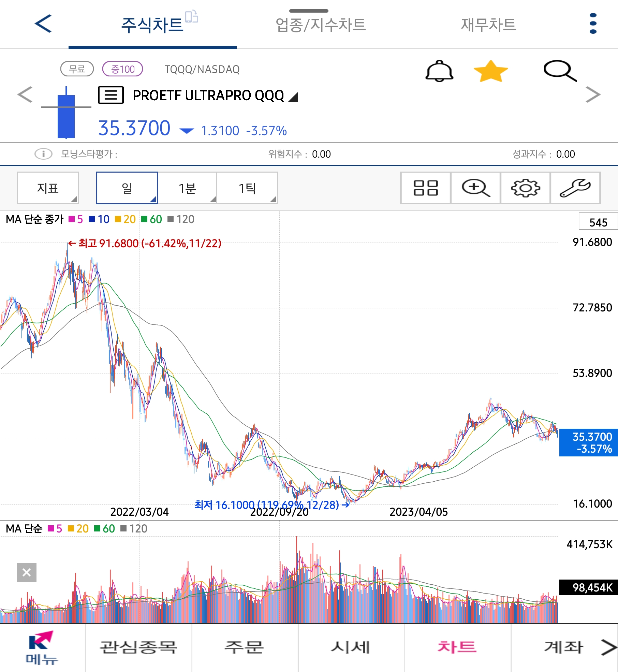Image resolution: width=618 pixels, height=672 pixels.
Task: Tap the device sync icon beside 주식차트
Action: pyautogui.click(x=192, y=16)
